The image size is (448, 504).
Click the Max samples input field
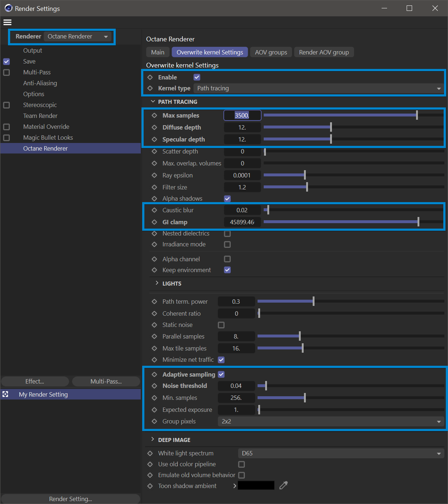click(242, 115)
